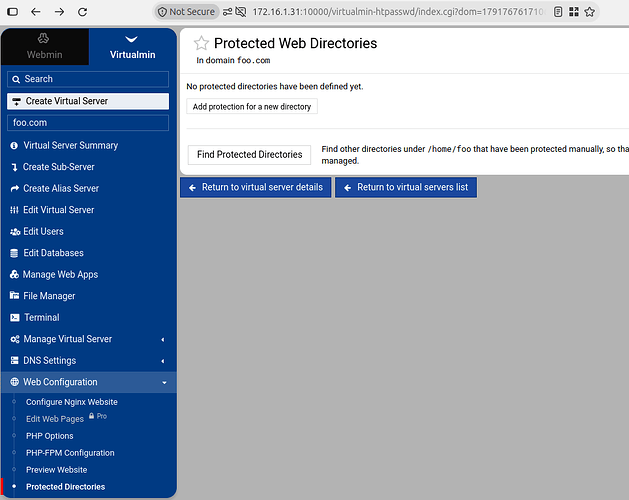Click the info icon beside Virtual Server Summary
This screenshot has height=500, width=629.
coord(14,146)
